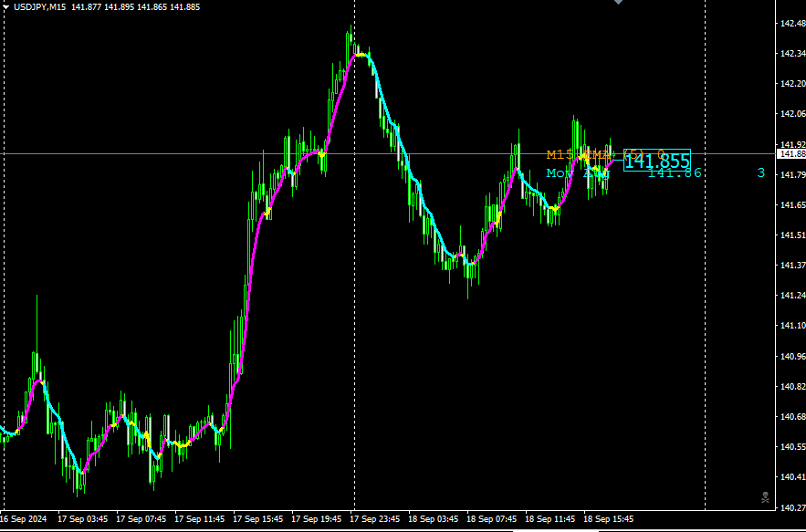Image resolution: width=806 pixels, height=532 pixels.
Task: Click the cyan boxed 141.855 price label
Action: click(x=656, y=161)
